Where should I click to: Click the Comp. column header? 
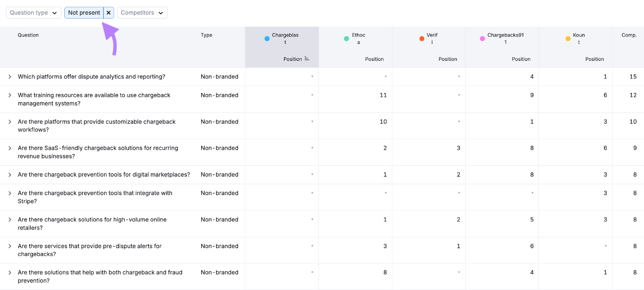pyautogui.click(x=629, y=35)
